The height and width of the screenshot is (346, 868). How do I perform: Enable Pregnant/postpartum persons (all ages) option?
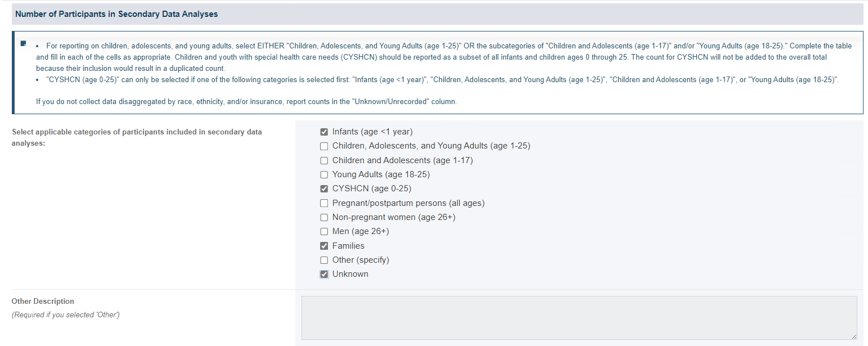pyautogui.click(x=324, y=203)
